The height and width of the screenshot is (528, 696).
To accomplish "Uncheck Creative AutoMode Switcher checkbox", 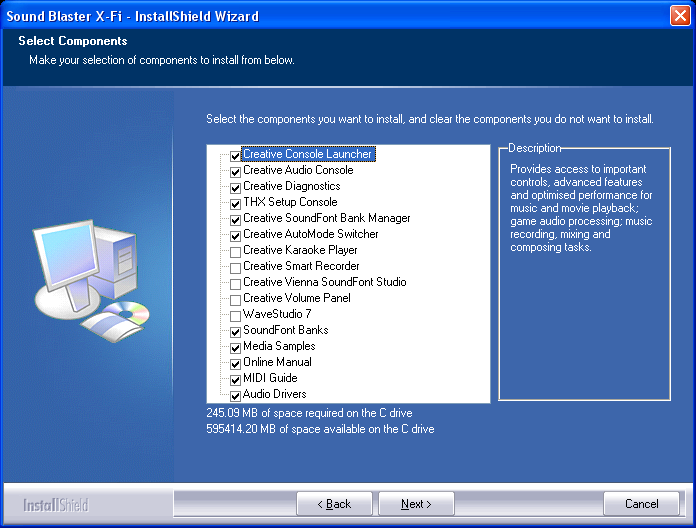I will [x=235, y=236].
